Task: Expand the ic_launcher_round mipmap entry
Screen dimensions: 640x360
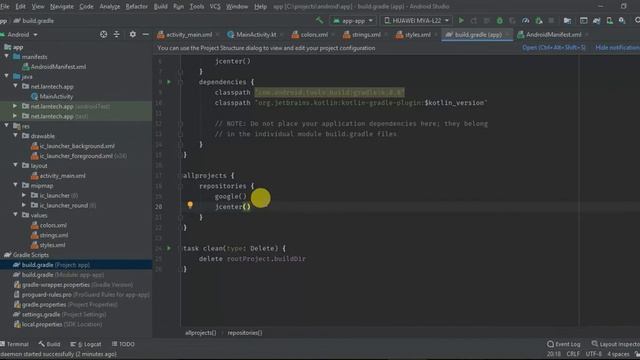Action: [24, 205]
